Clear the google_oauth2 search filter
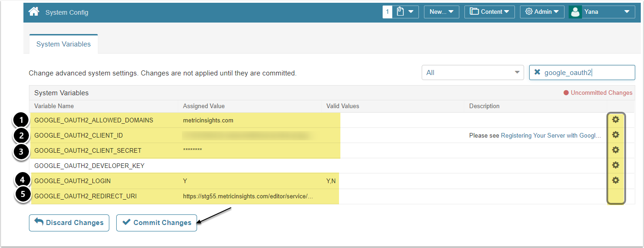The image size is (644, 248). coord(537,73)
